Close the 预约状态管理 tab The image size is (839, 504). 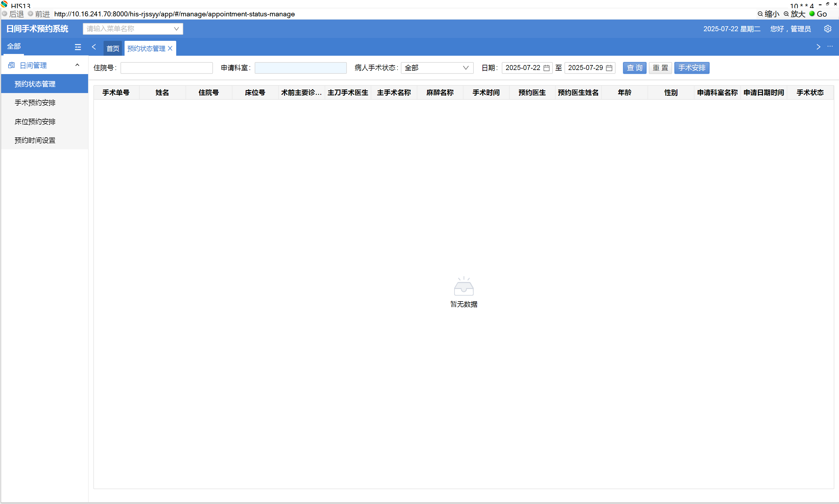[170, 49]
